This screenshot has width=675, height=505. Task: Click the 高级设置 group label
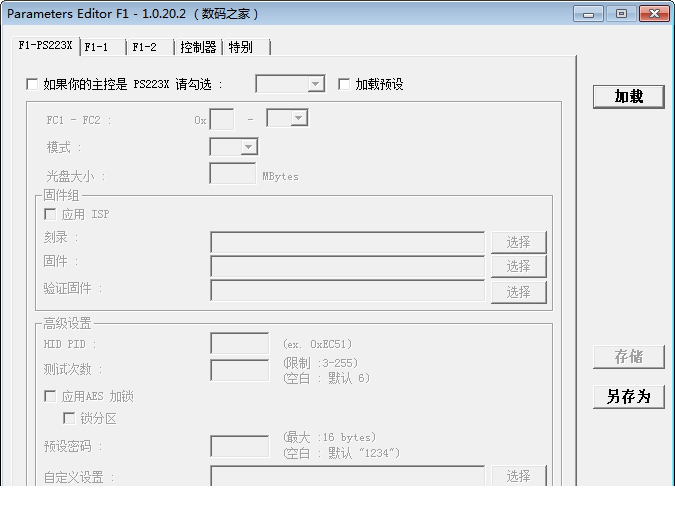pos(67,323)
